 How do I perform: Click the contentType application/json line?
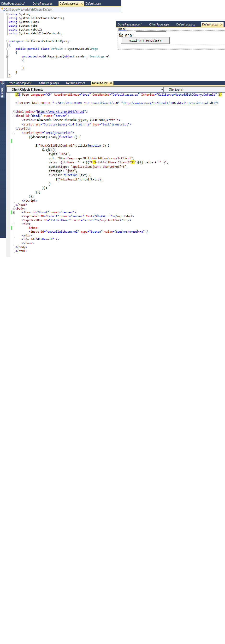point(88,167)
